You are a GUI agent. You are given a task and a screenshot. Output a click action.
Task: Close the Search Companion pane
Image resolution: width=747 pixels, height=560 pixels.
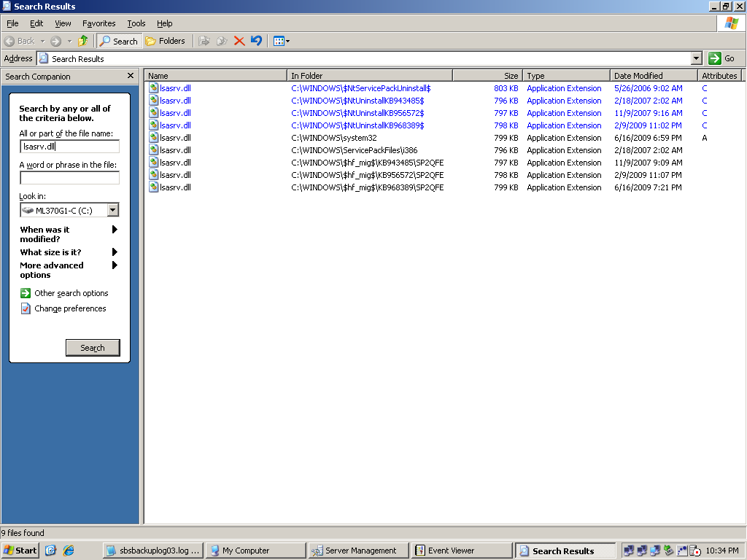[131, 76]
